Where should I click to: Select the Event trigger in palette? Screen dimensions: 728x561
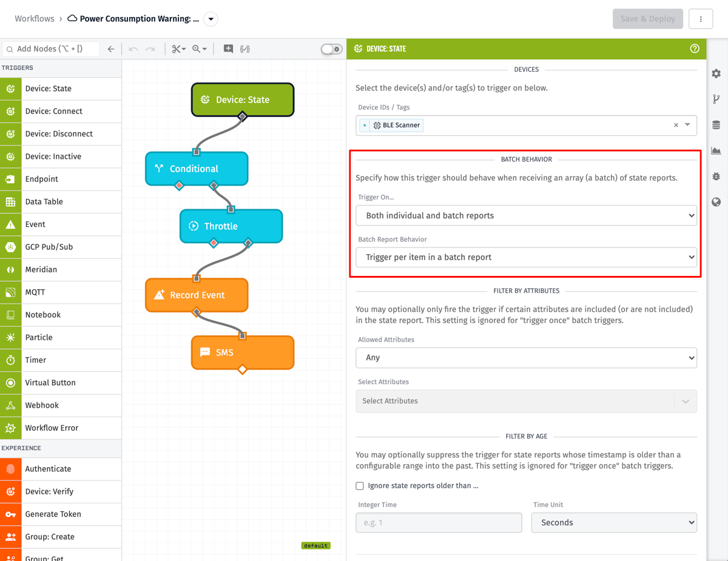coord(61,224)
